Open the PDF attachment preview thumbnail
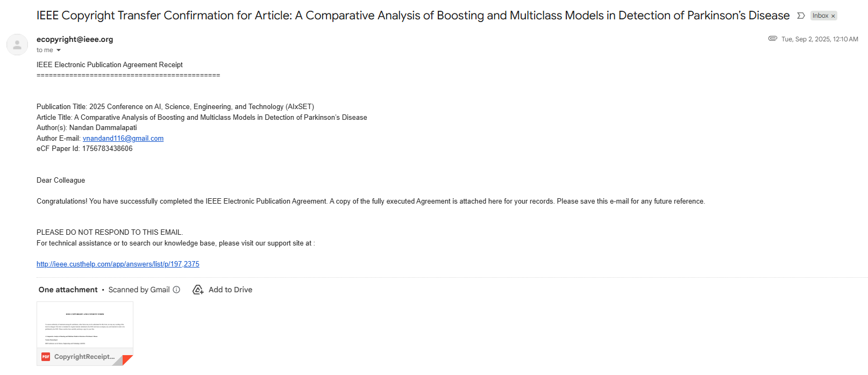The image size is (868, 375). (x=85, y=326)
